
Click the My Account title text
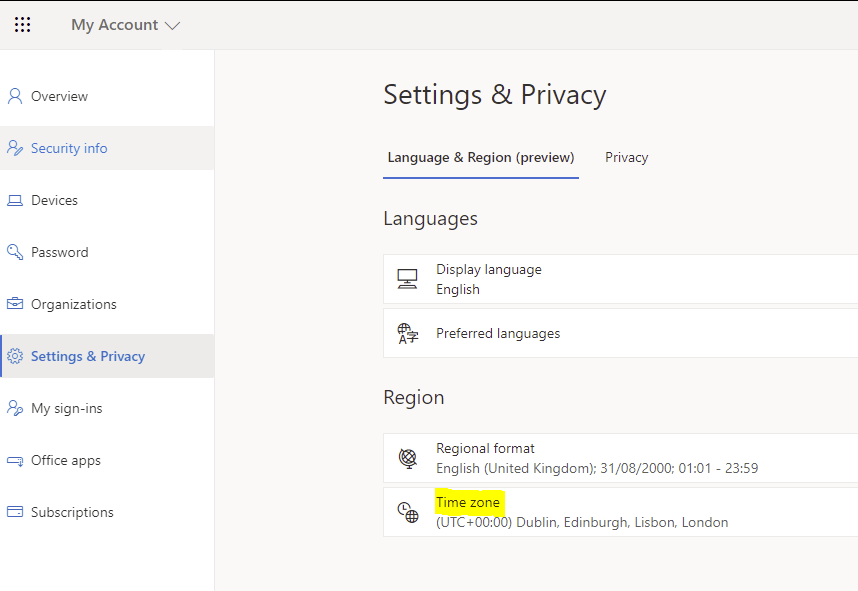coord(114,25)
